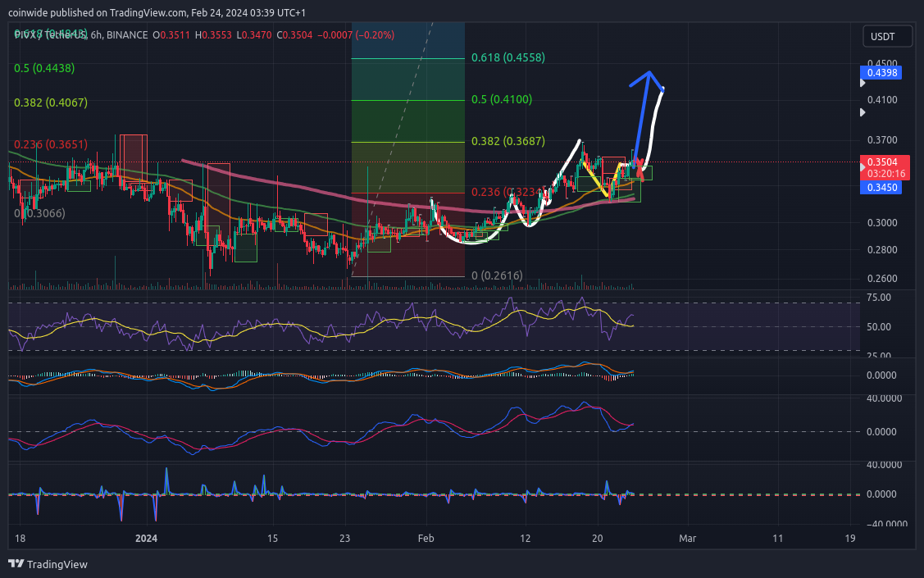Click the 11 date on time axis
Image resolution: width=924 pixels, height=578 pixels.
[x=778, y=539]
